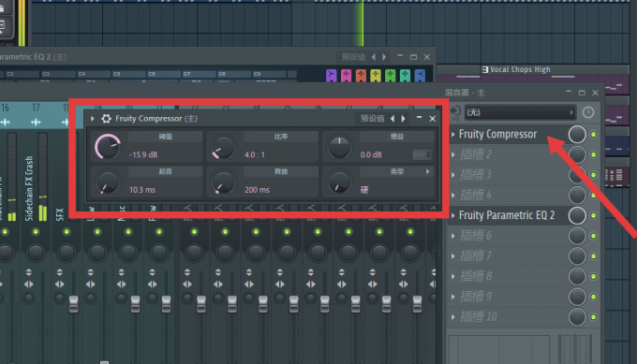This screenshot has height=364, width=637.
Task: Select previous preset in Fruity Compressor
Action: click(393, 119)
